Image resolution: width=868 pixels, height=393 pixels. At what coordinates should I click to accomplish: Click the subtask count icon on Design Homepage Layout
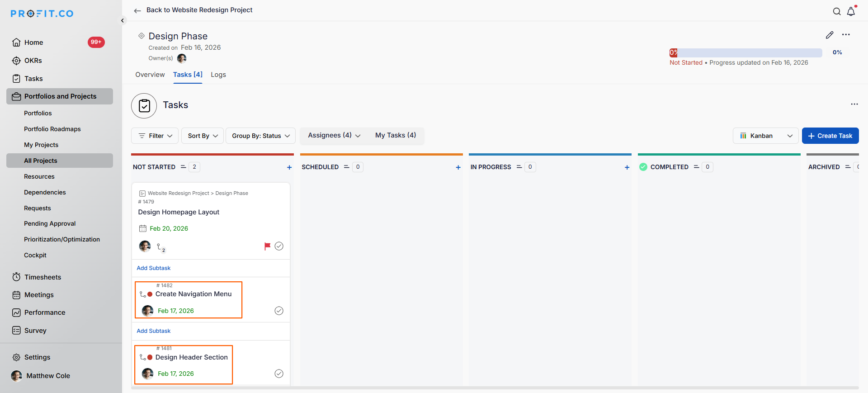click(x=161, y=247)
